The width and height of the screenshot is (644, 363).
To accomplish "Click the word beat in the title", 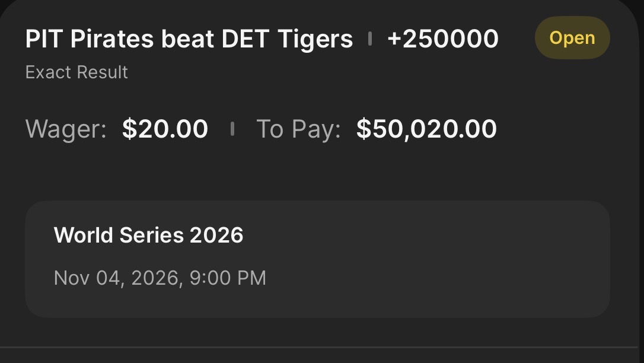I will click(187, 39).
